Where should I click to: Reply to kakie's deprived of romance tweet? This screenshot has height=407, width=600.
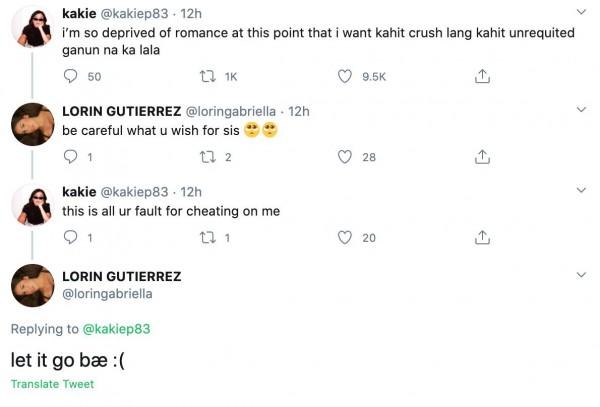click(x=70, y=76)
